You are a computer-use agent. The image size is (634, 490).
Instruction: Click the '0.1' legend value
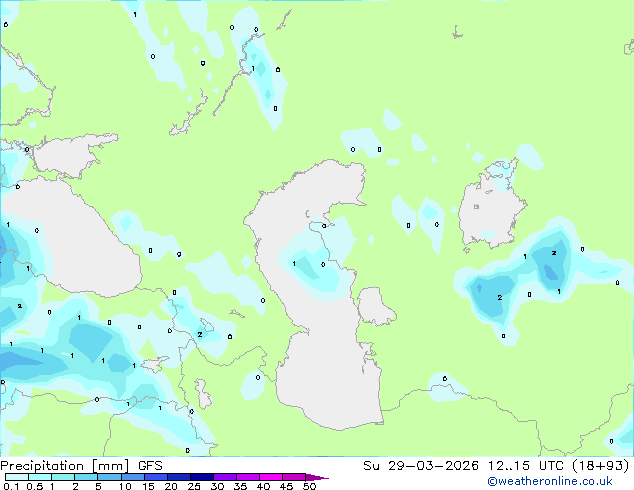click(11, 486)
